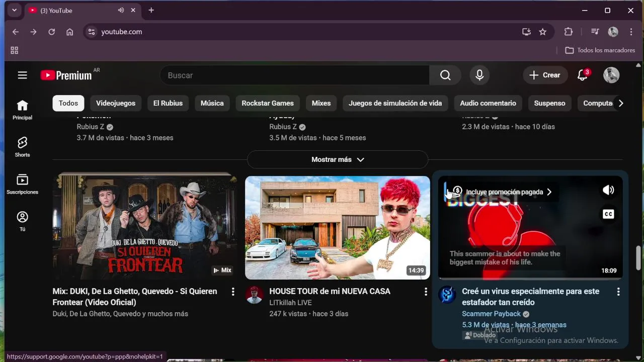
Task: Go back in browser history
Action: click(16, 32)
